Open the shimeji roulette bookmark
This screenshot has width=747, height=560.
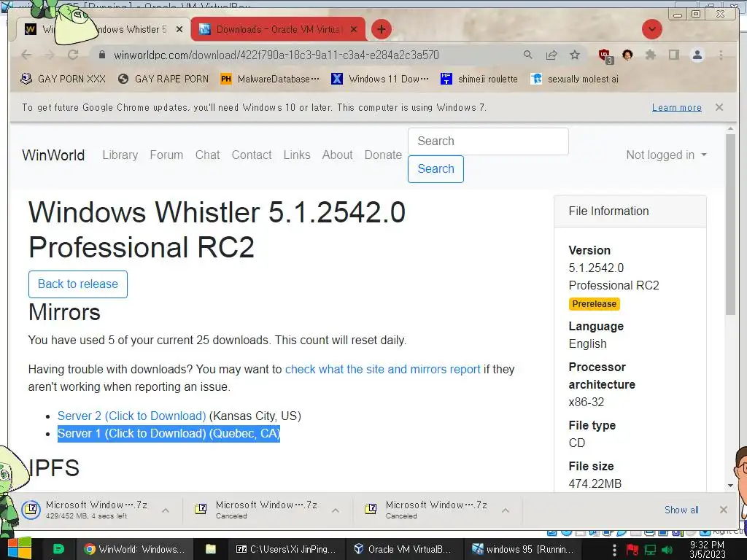pos(479,79)
